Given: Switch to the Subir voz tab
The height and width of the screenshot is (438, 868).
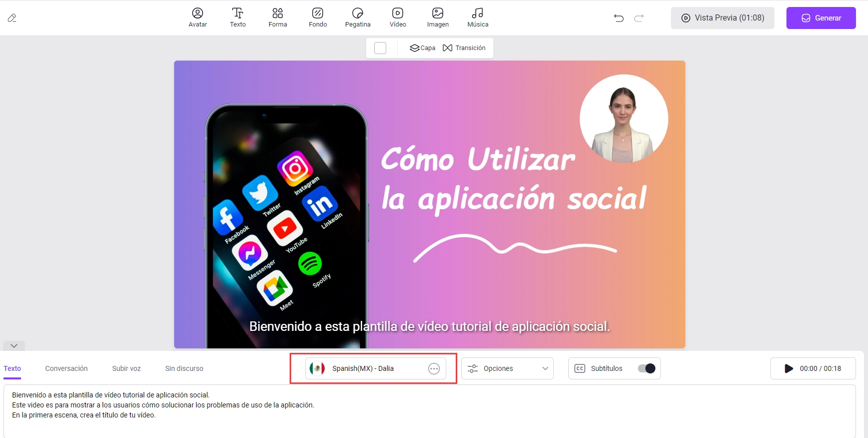Looking at the screenshot, I should [127, 368].
